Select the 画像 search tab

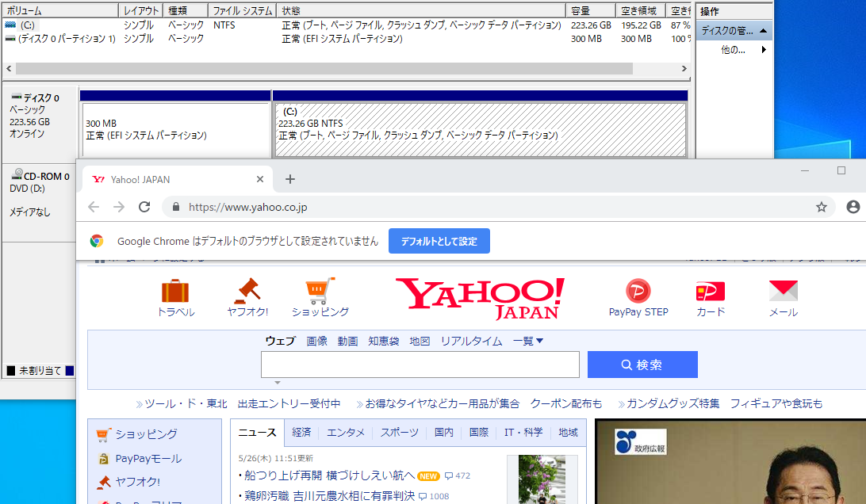coord(317,342)
